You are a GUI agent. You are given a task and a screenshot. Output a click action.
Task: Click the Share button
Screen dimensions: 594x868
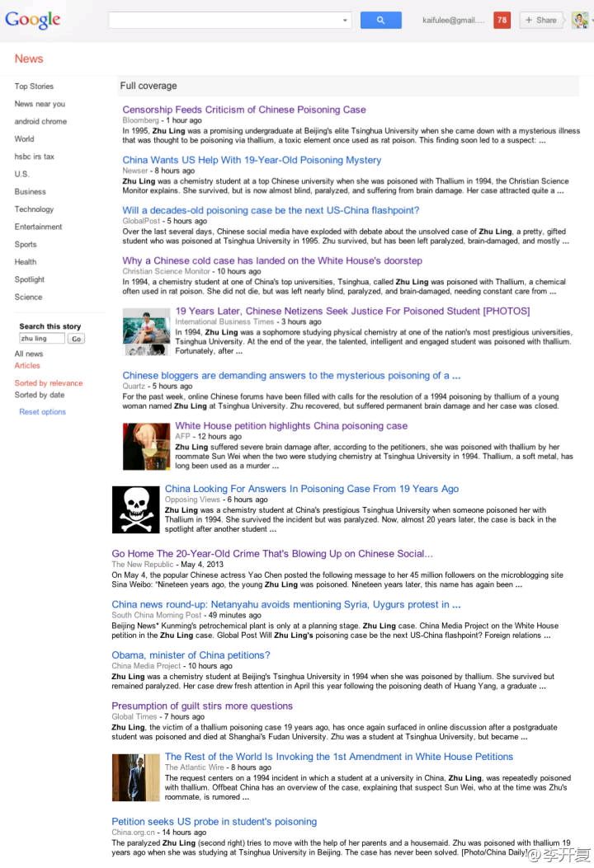click(x=541, y=20)
